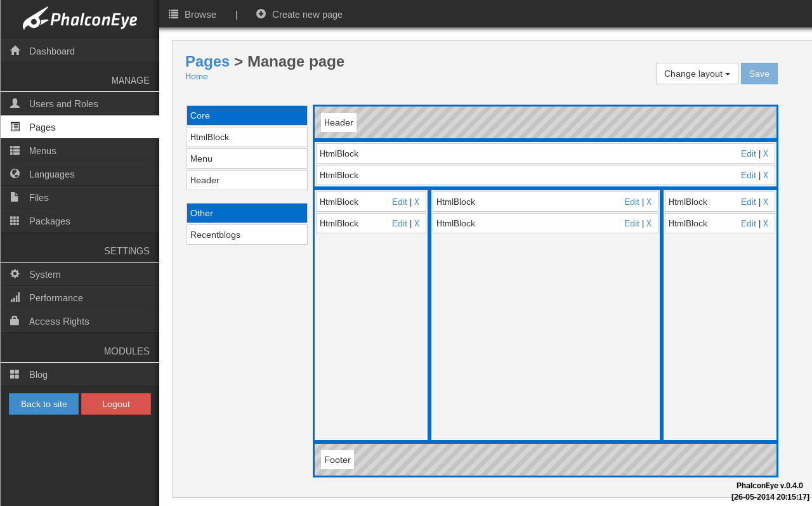Click the Files document icon
Viewport: 812px width, 506px height.
(x=15, y=197)
